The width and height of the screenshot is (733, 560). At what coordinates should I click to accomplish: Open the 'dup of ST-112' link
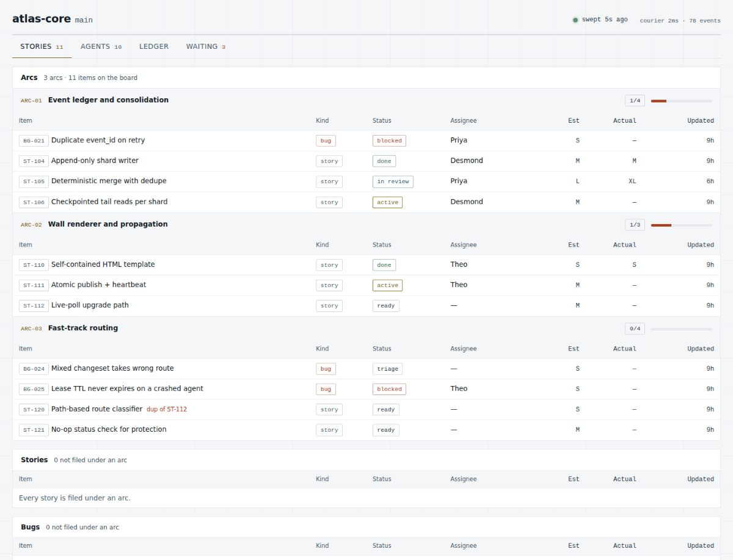[x=167, y=409]
